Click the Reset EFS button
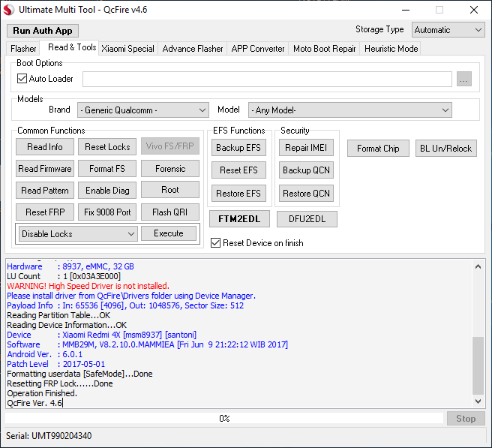Screen dimensions: 492x448 [238, 170]
